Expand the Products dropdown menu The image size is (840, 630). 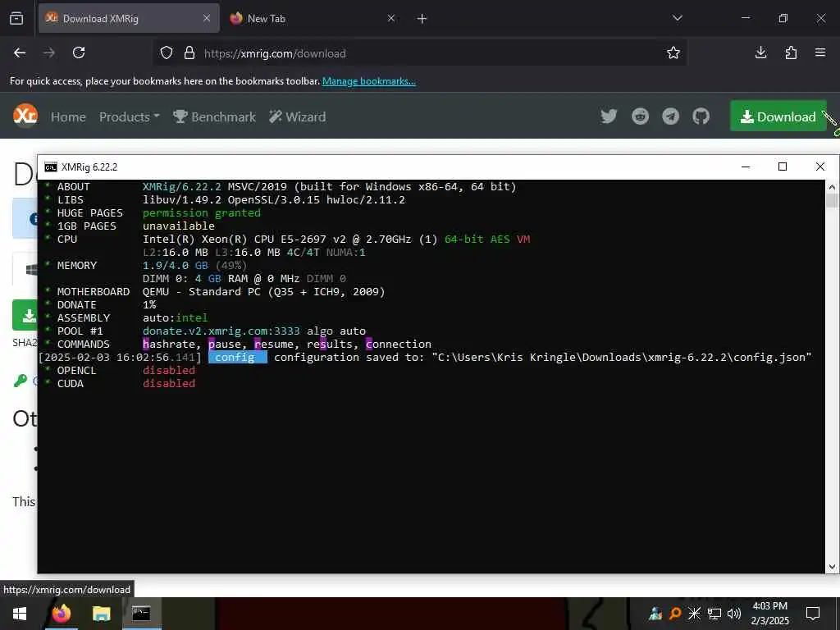[x=129, y=116]
